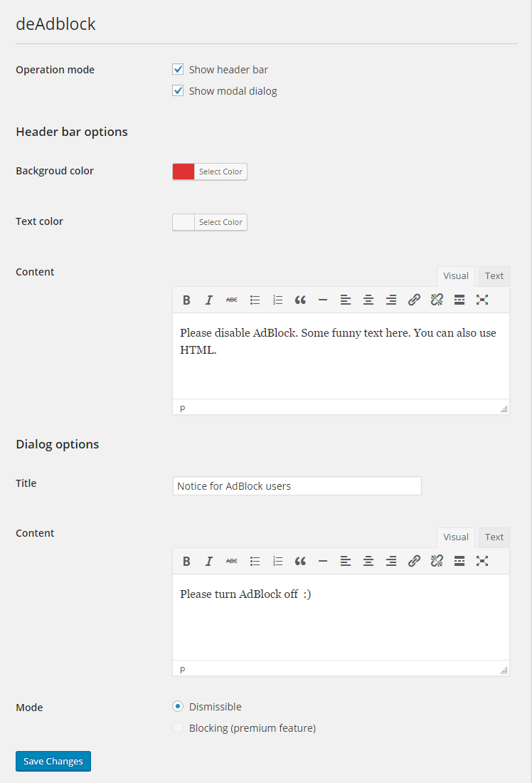Align left in Header bar content editor
The width and height of the screenshot is (532, 783).
point(346,300)
